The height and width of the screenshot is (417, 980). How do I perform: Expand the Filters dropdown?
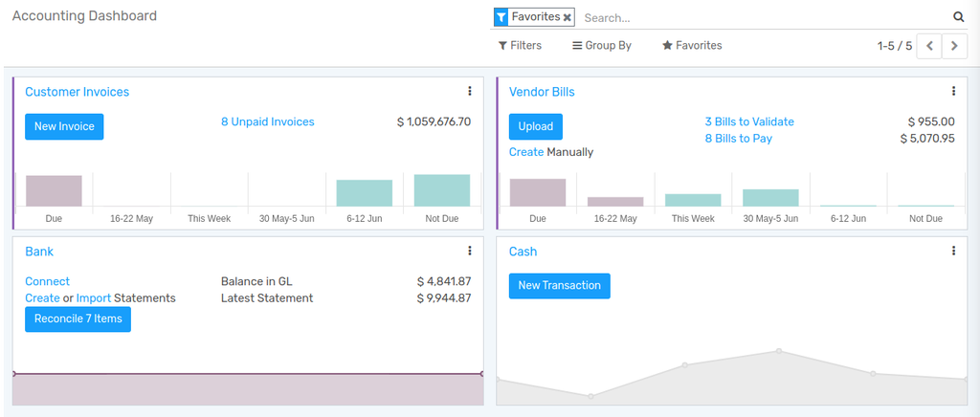pos(520,46)
